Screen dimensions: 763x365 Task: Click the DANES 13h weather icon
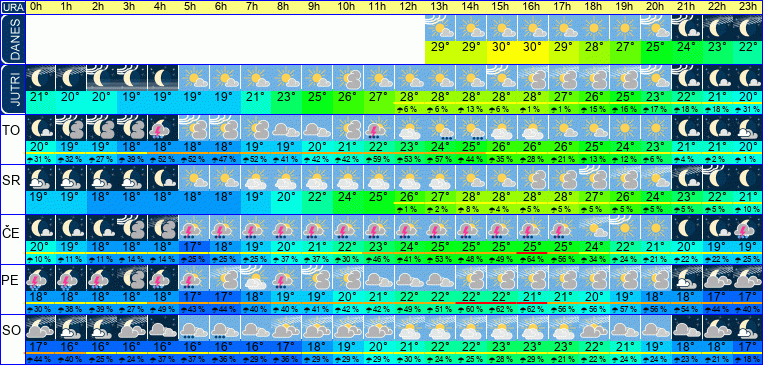pos(440,28)
